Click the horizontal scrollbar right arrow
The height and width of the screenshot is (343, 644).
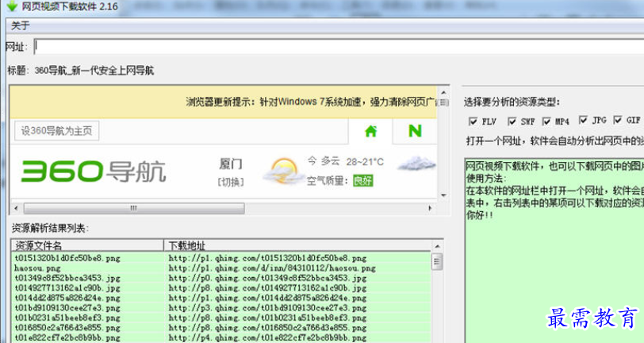(x=430, y=208)
